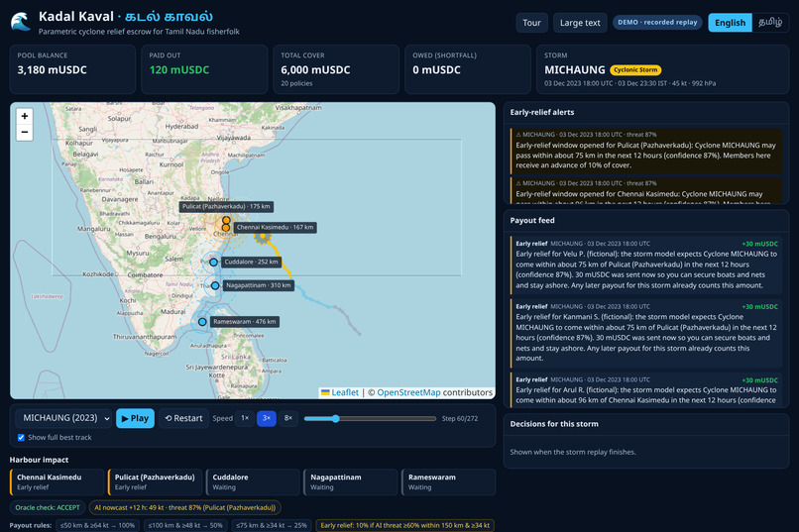
Task: Open the Chennai Kasimedu early-relief alert
Action: pyautogui.click(x=646, y=190)
